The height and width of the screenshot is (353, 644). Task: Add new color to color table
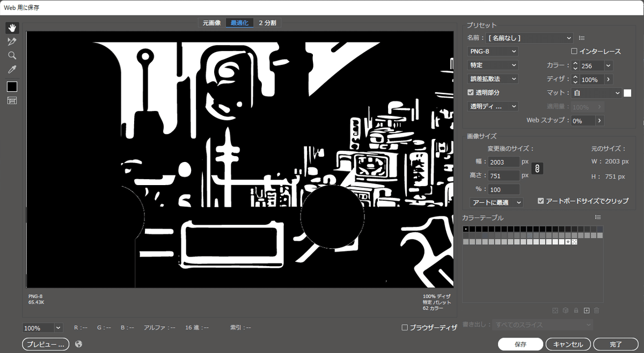pos(587,311)
